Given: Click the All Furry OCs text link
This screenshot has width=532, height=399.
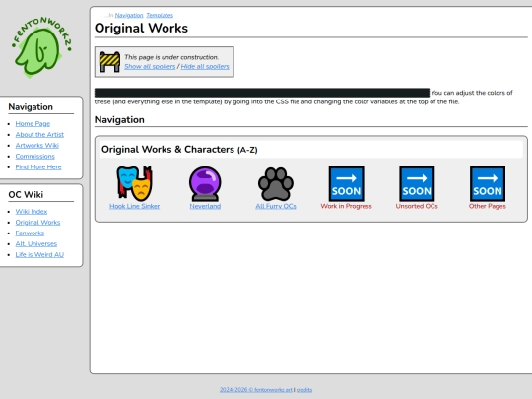Looking at the screenshot, I should tap(276, 206).
